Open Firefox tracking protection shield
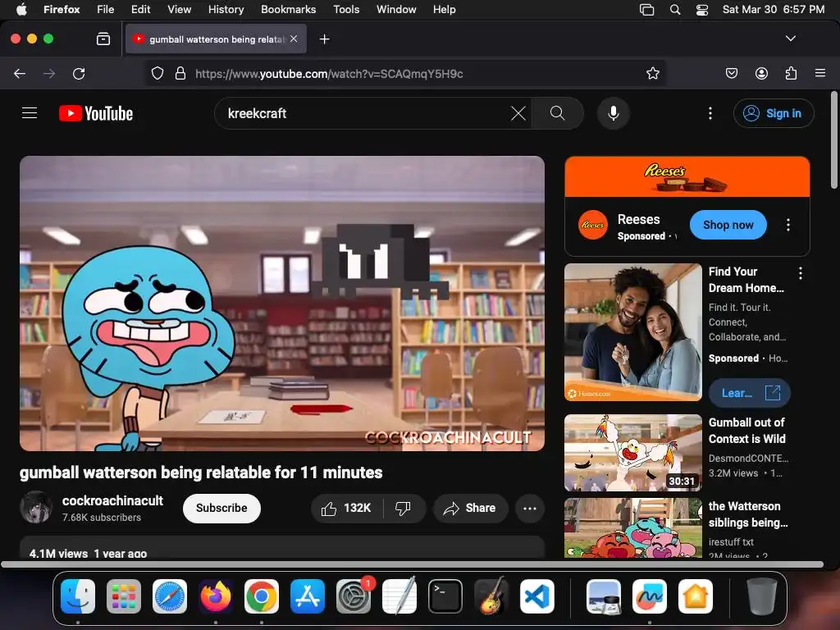The image size is (840, 630). coord(157,73)
